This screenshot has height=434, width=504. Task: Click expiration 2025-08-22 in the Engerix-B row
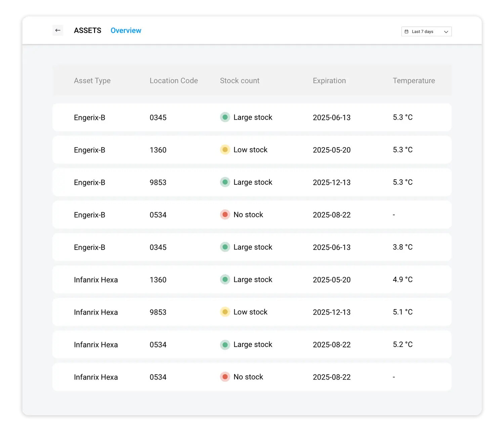[x=332, y=215]
